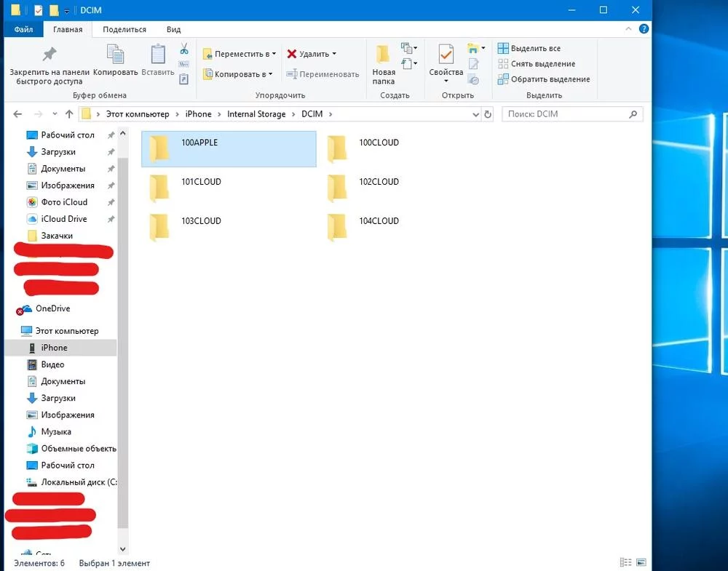728x571 pixels.
Task: Click the navigation pane scrollbar
Action: point(122,343)
